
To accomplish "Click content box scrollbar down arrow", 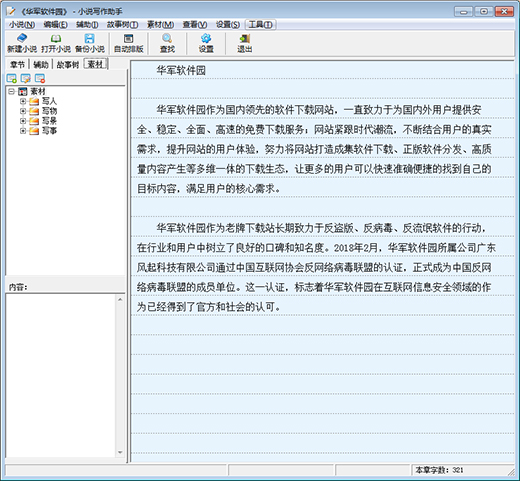I will pos(120,452).
